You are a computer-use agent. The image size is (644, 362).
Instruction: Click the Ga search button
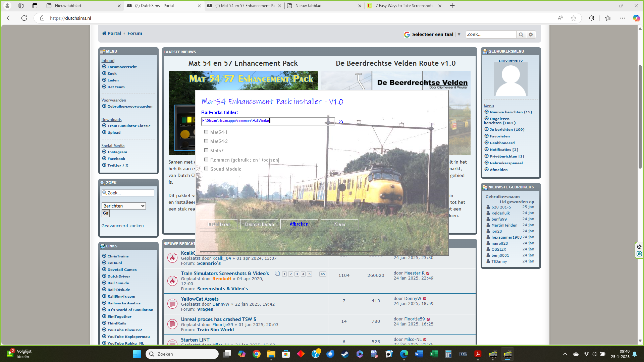click(106, 213)
